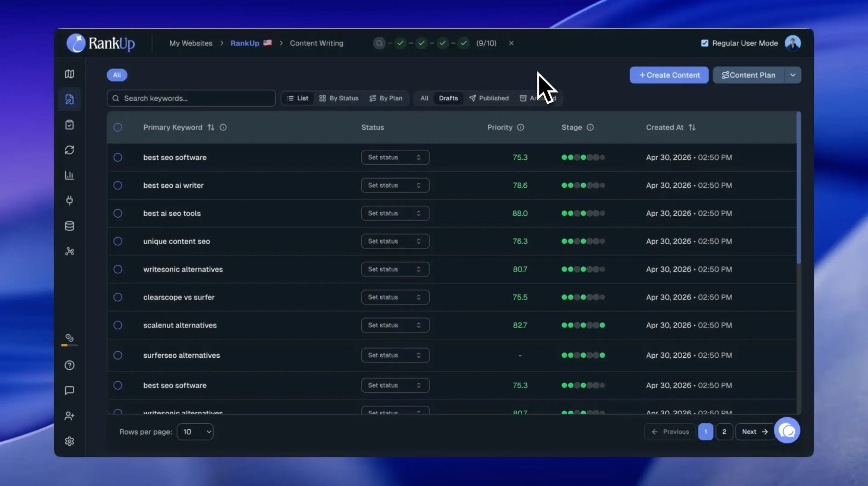Click the Search keywords input field
Viewport: 868px width, 486px height.
click(191, 98)
